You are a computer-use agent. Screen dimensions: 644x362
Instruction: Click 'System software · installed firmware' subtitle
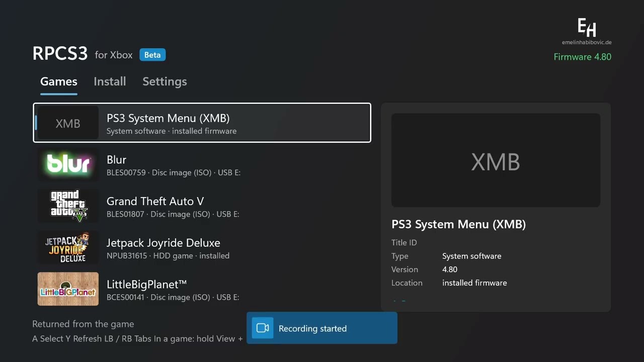[x=172, y=131]
